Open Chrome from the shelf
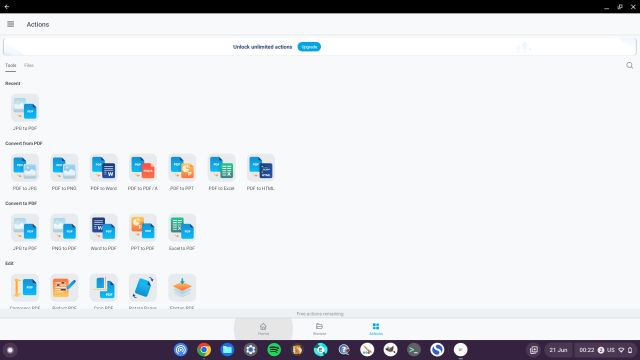This screenshot has width=640, height=360. point(204,350)
